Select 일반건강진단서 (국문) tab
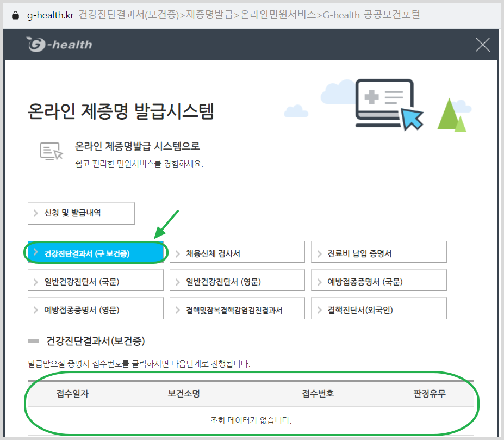 [x=96, y=280]
